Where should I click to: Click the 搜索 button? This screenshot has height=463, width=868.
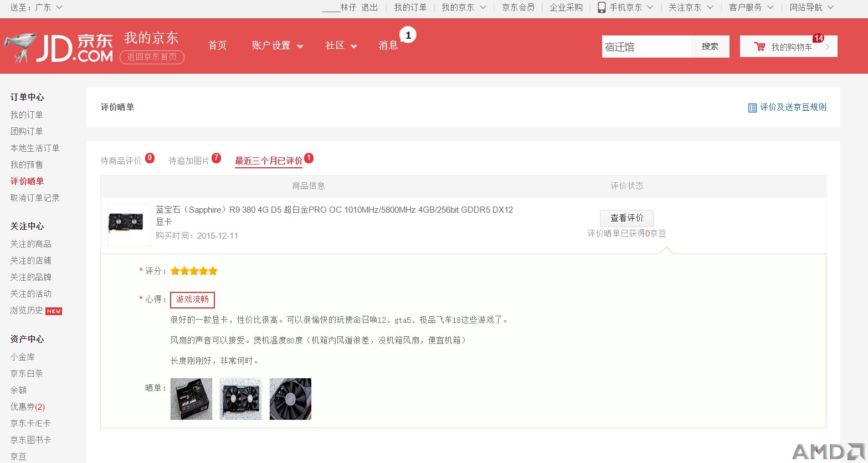(710, 47)
